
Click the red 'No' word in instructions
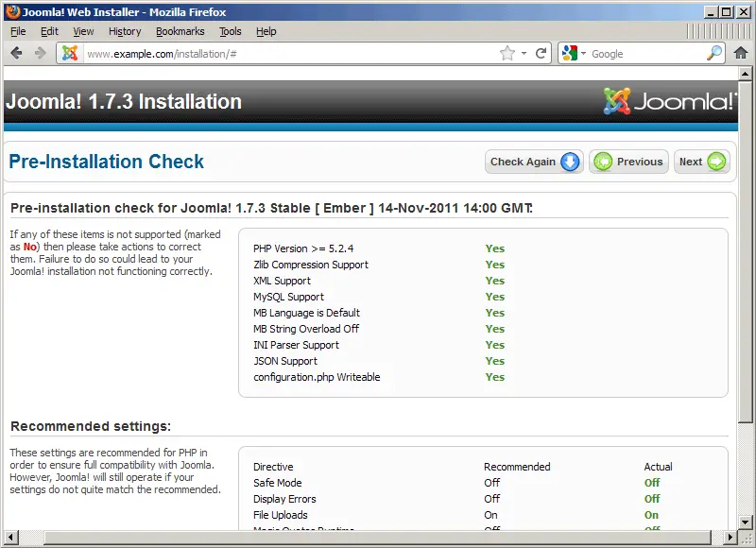30,247
